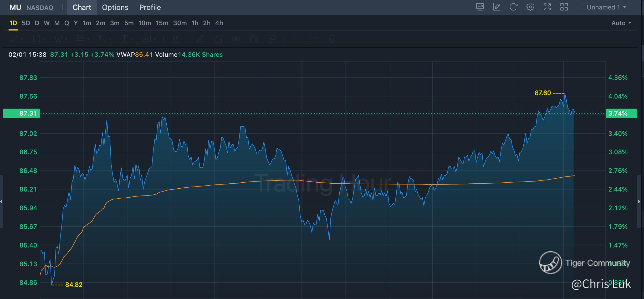Open chart settings gear icon
The image size is (644, 299).
point(530,7)
